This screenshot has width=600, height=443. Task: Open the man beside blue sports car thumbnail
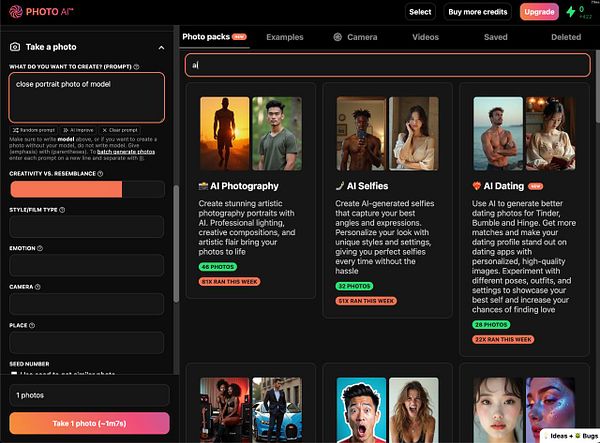pyautogui.click(x=277, y=410)
